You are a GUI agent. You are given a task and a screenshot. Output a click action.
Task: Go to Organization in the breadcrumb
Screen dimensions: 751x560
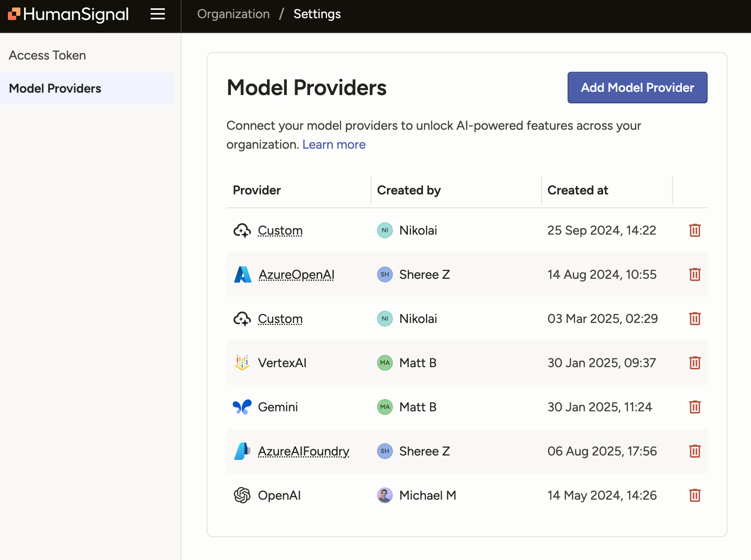click(x=234, y=14)
